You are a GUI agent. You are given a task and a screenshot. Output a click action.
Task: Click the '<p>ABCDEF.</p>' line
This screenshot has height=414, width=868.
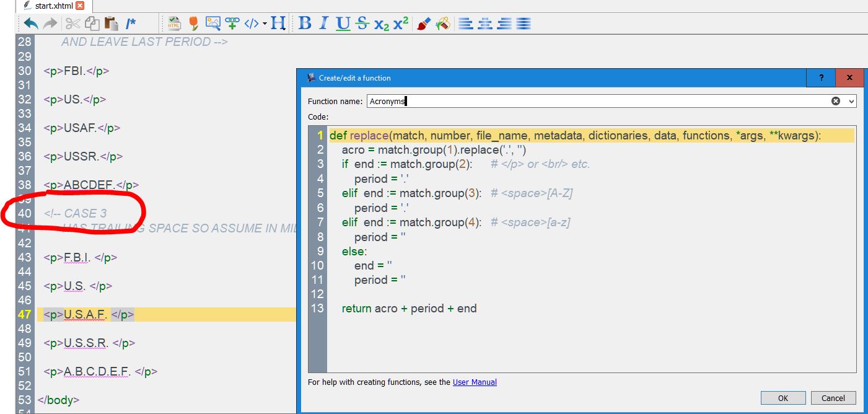91,185
